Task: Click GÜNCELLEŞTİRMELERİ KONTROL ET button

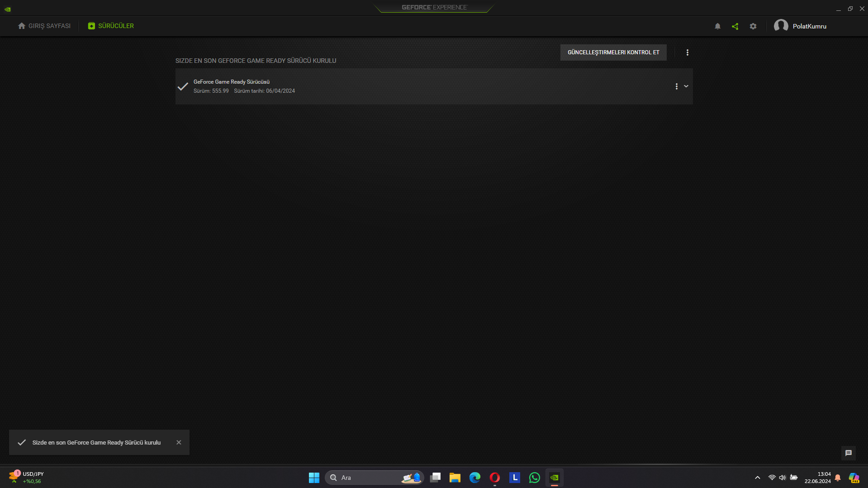Action: 613,52
